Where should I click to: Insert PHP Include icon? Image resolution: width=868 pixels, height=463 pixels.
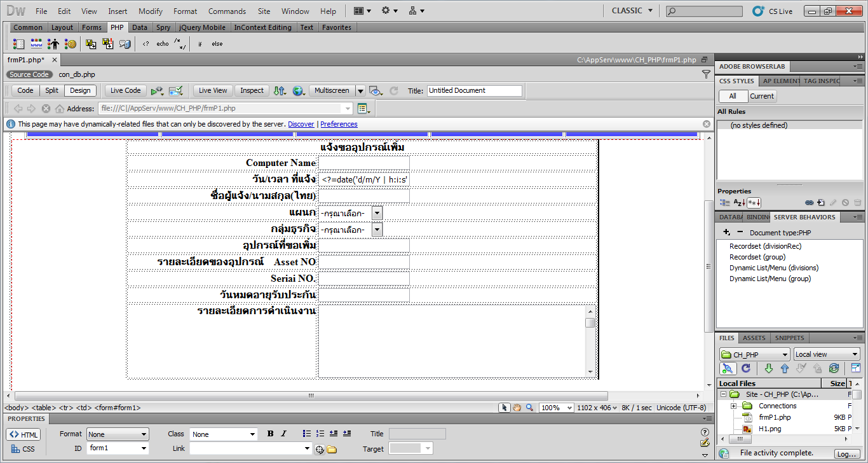91,44
